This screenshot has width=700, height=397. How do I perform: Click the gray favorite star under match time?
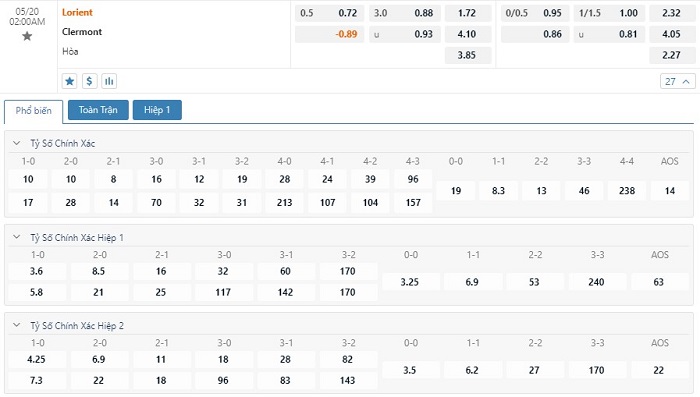[27, 36]
